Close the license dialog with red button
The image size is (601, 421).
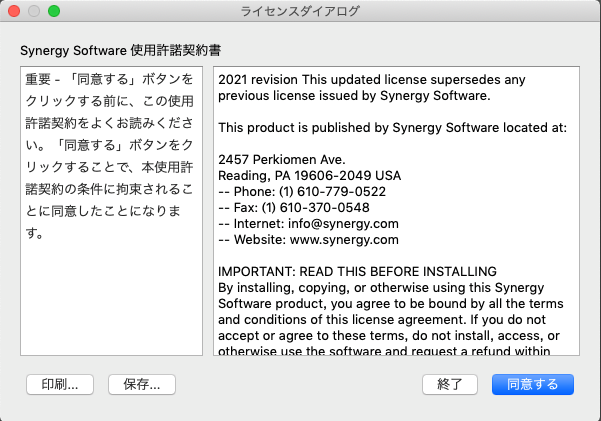(15, 11)
